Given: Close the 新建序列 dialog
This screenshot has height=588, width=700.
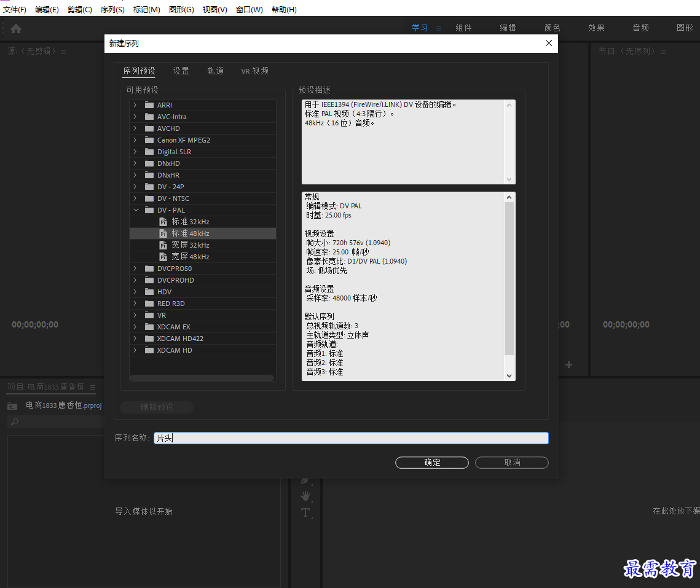Looking at the screenshot, I should click(549, 43).
